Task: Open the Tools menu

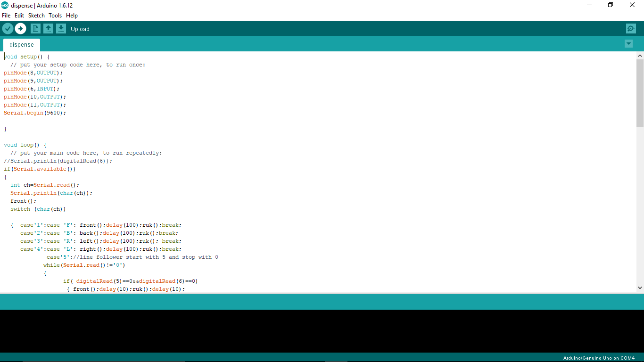Action: click(x=55, y=16)
